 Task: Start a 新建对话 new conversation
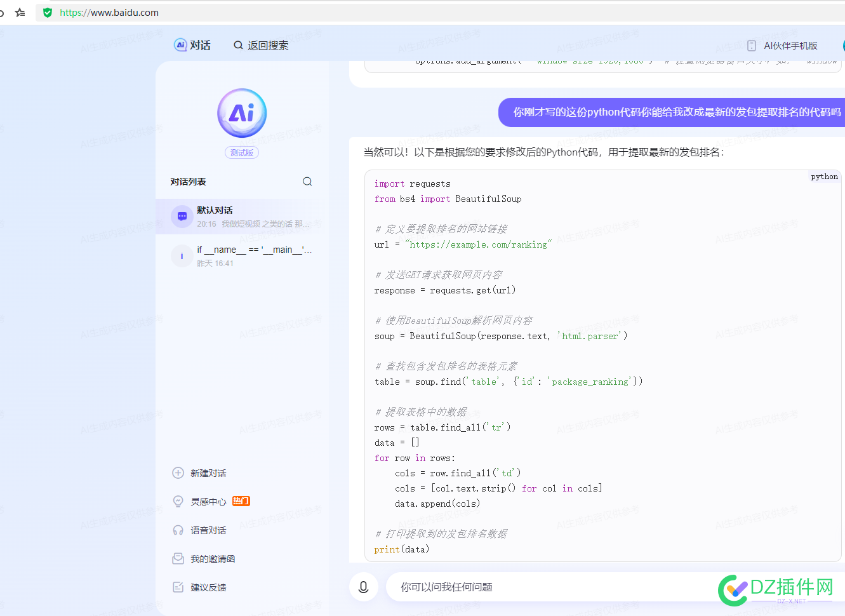click(208, 473)
